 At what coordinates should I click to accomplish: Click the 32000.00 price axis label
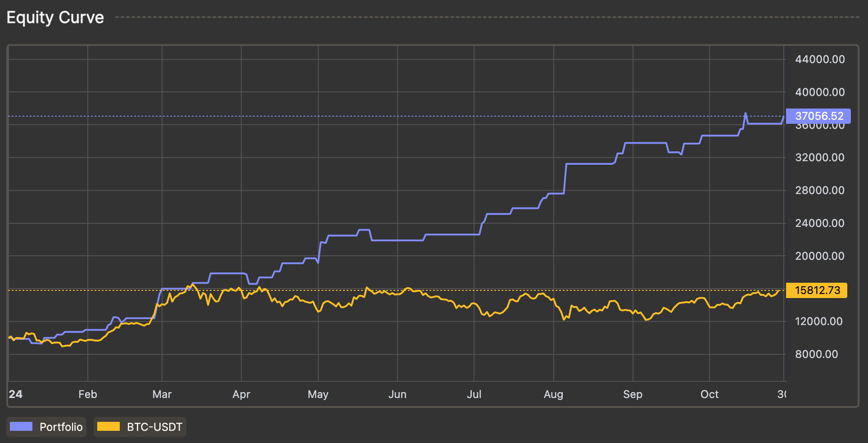pos(820,158)
